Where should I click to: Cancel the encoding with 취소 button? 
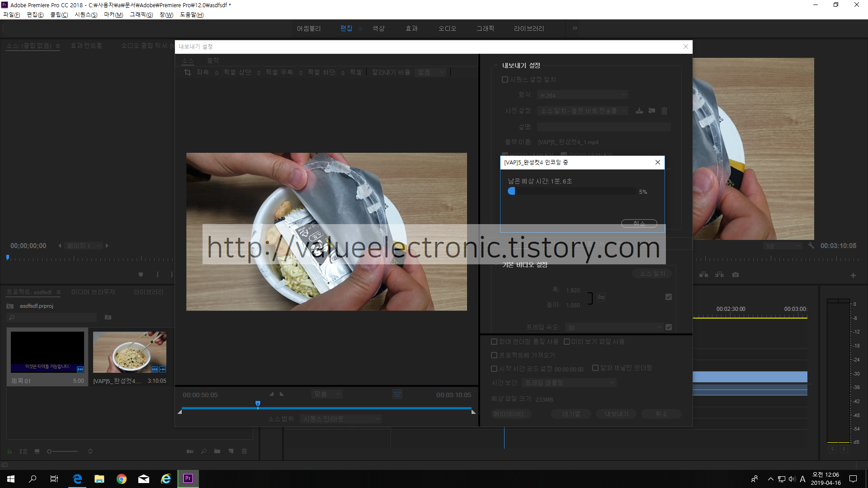tap(639, 224)
